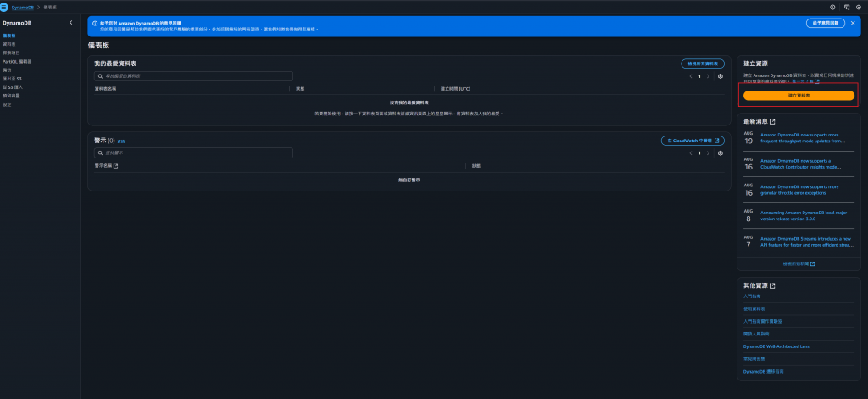Select 備份 in the sidebar
Viewport: 868px width, 399px height.
(7, 69)
